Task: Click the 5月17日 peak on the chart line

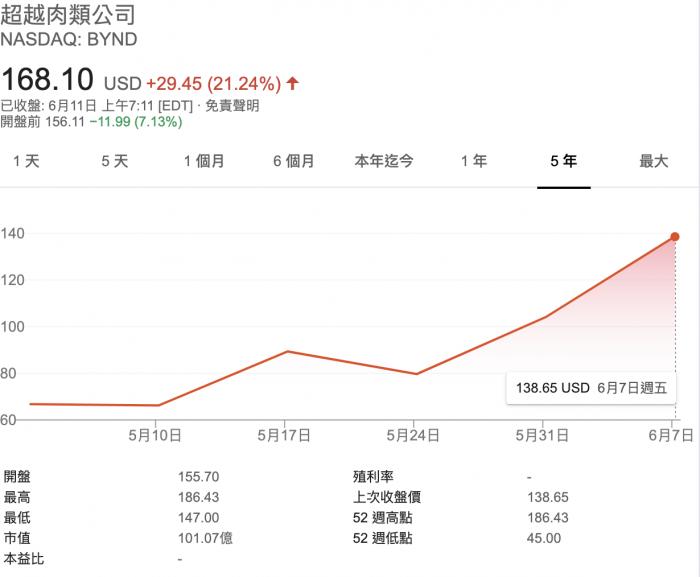Action: 287,351
